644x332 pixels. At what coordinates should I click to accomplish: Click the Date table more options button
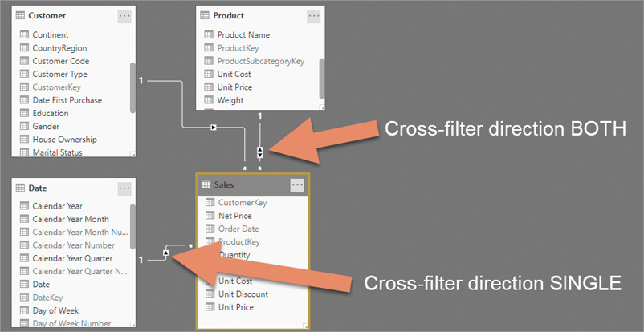pyautogui.click(x=124, y=188)
